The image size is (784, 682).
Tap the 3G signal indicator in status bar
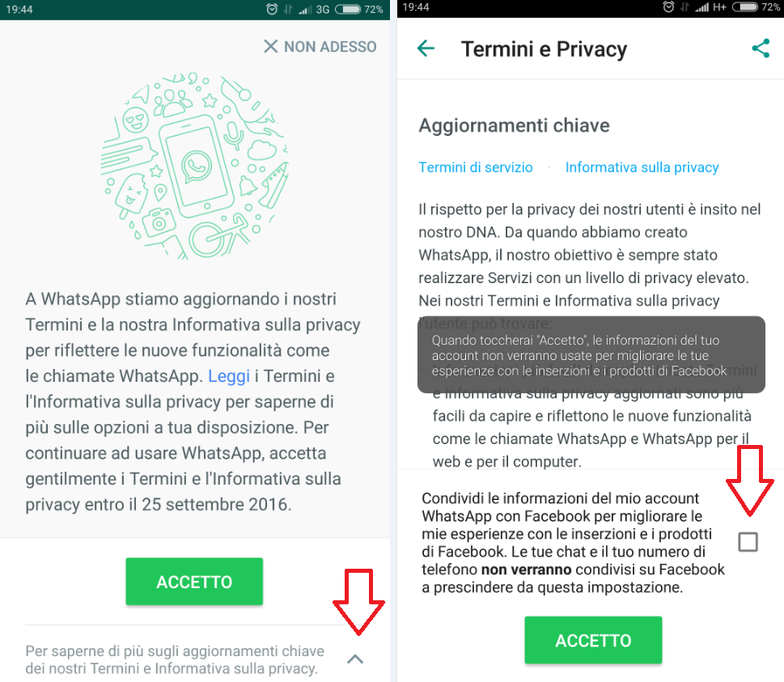coord(323,9)
